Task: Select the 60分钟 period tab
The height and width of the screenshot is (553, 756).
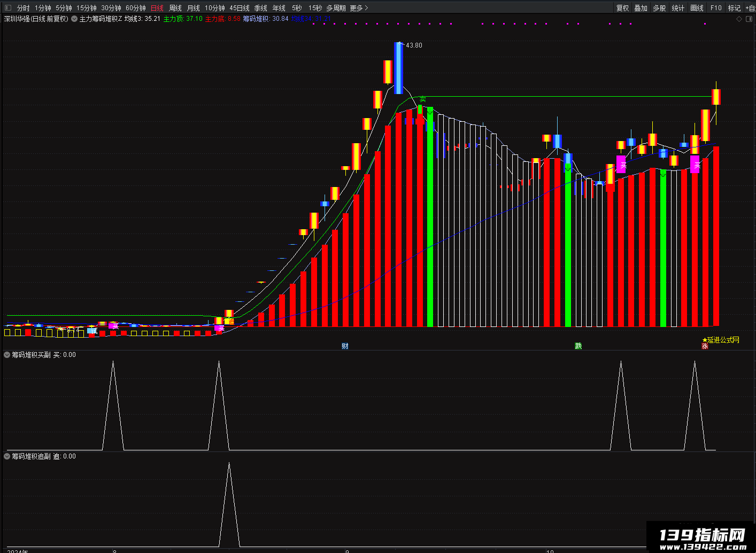Action: [x=136, y=8]
